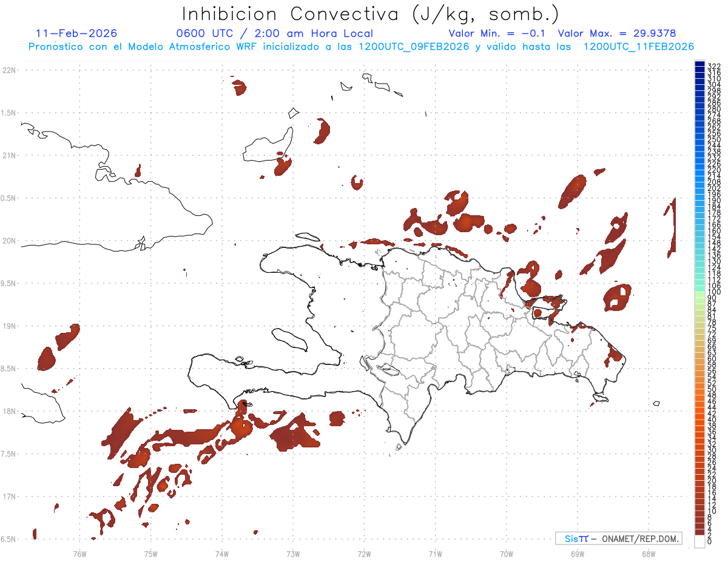Click the '100' value on the color scale

[x=714, y=292]
